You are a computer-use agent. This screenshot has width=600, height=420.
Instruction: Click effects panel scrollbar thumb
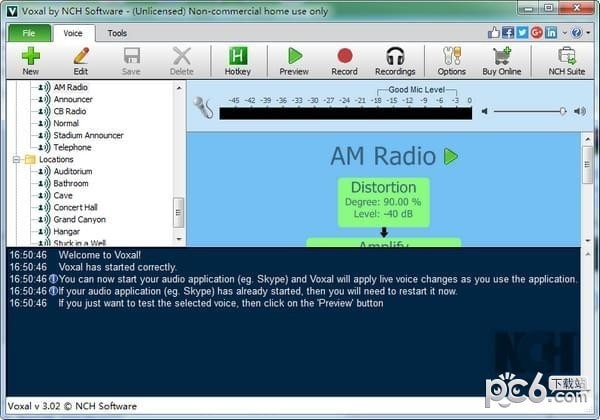(x=587, y=165)
